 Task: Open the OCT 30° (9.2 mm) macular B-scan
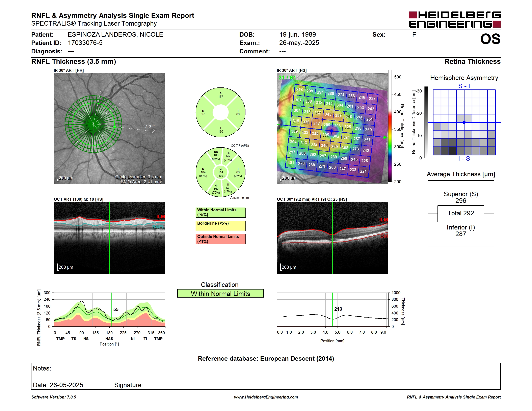point(332,238)
